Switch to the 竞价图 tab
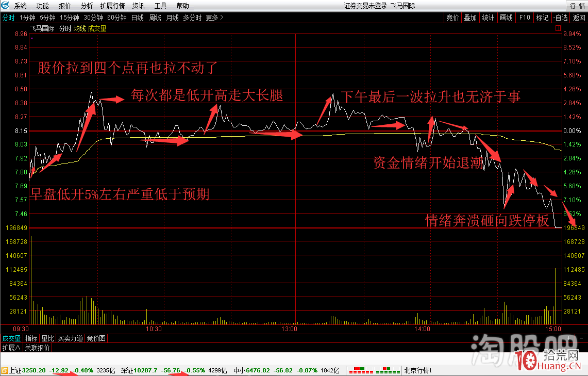The width and height of the screenshot is (588, 376). click(x=97, y=338)
